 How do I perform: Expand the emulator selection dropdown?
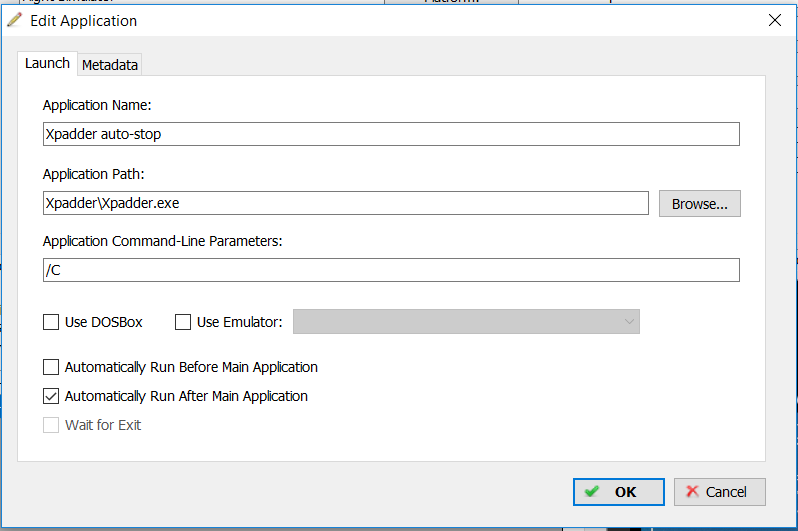[x=466, y=322]
